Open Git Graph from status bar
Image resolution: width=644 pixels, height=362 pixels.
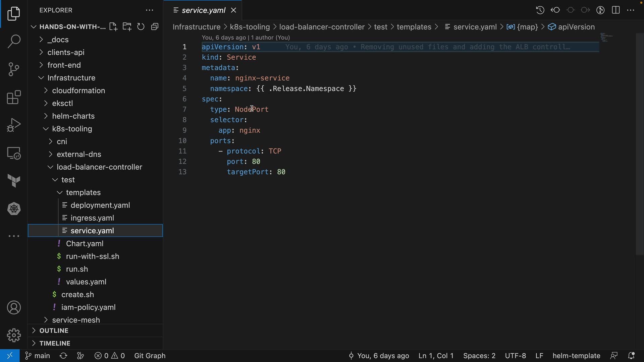[150, 356]
